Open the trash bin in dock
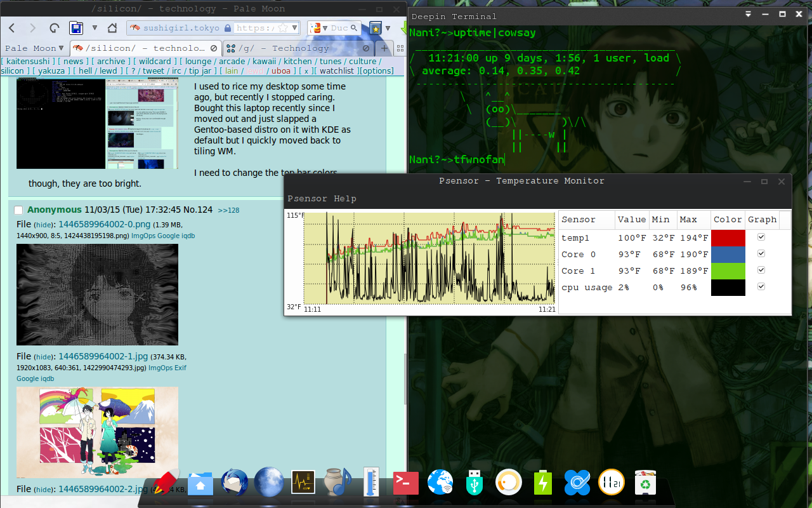Screen dimensions: 812x508 pos(645,483)
